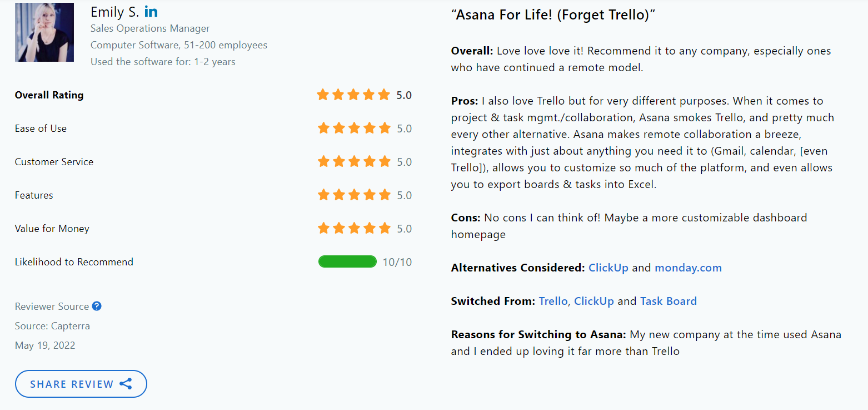Screen dimensions: 868x410
Task: Select a star in Customer Service rating
Action: point(353,161)
